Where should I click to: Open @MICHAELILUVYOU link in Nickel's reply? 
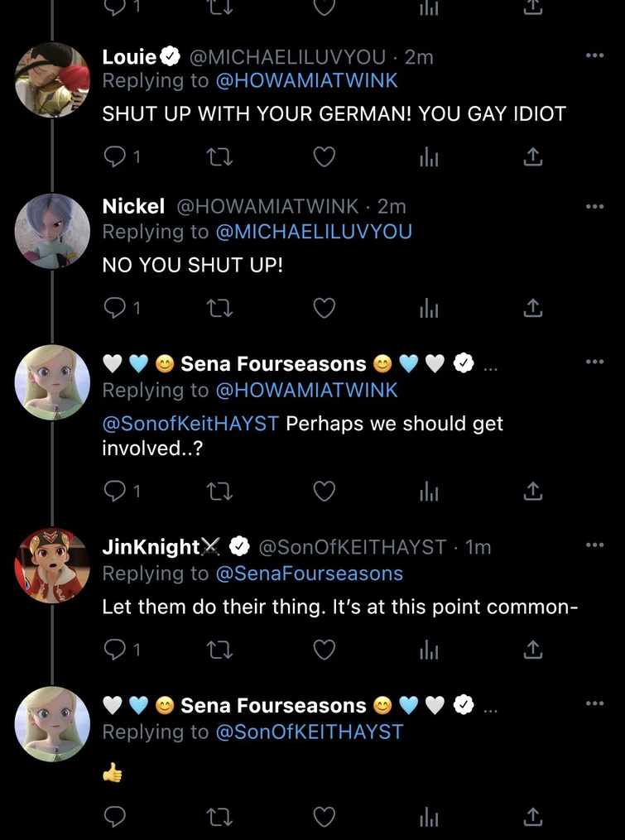pyautogui.click(x=313, y=232)
